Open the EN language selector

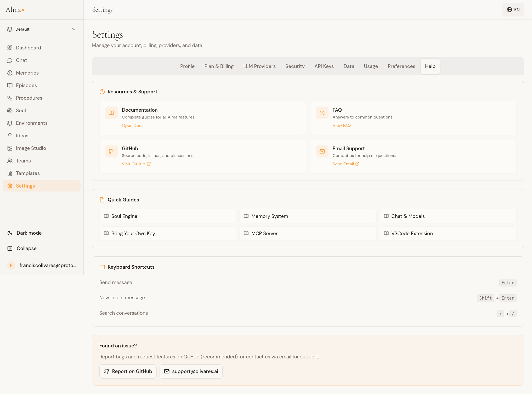click(513, 10)
